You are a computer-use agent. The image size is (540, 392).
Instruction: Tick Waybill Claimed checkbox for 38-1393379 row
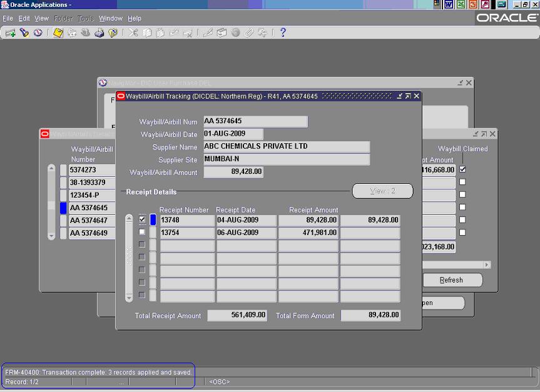pyautogui.click(x=462, y=182)
